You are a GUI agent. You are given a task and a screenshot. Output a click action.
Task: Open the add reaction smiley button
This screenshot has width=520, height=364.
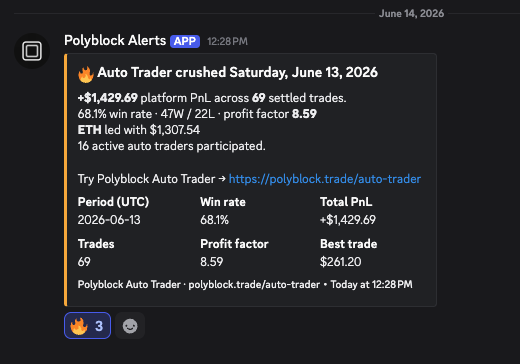click(130, 326)
